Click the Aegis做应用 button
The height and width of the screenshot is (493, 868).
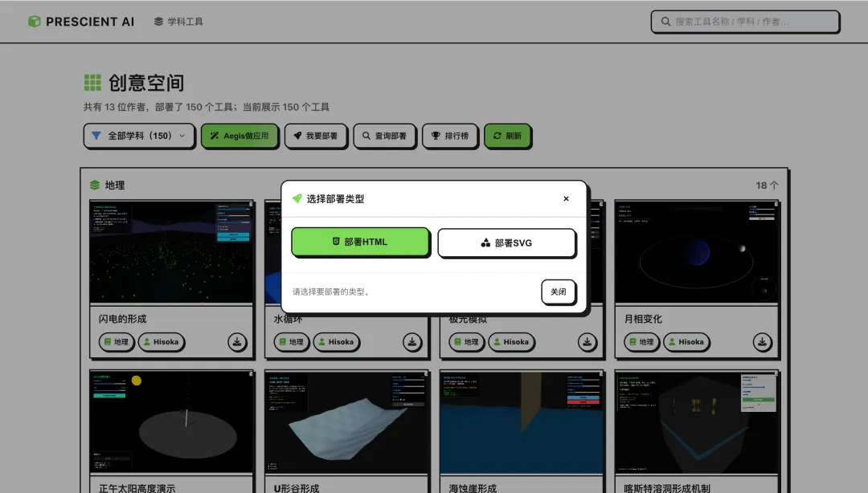click(x=240, y=136)
